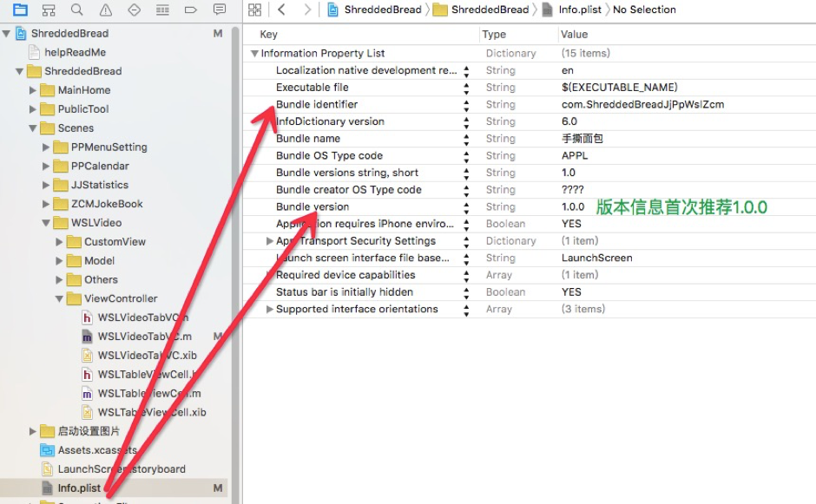Expand the ZCMJokeBook folder

pyautogui.click(x=46, y=204)
